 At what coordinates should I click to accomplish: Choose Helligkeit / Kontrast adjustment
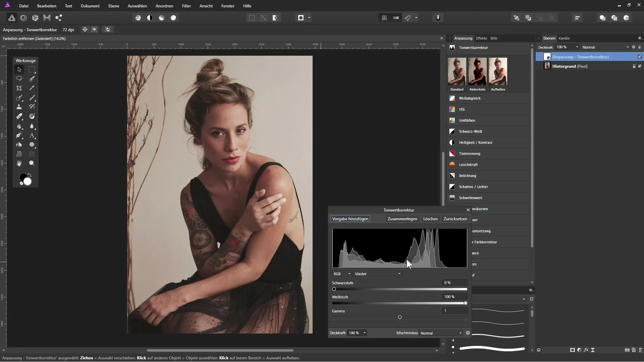(488, 142)
